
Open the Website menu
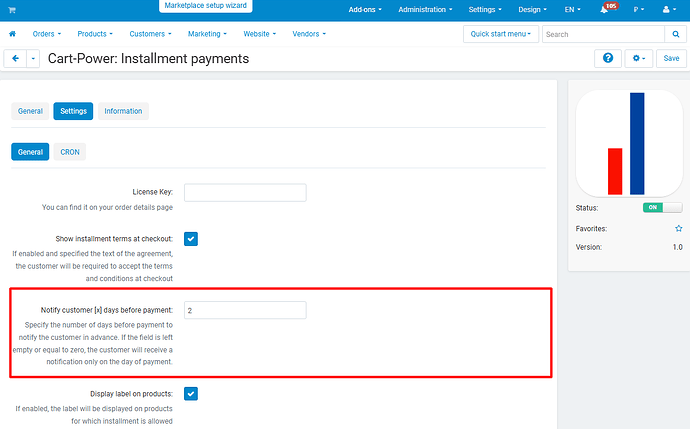(x=260, y=34)
